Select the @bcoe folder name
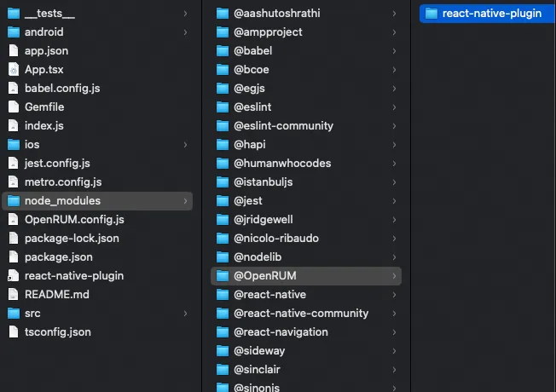Screen dimensions: 556x392 click(252, 70)
